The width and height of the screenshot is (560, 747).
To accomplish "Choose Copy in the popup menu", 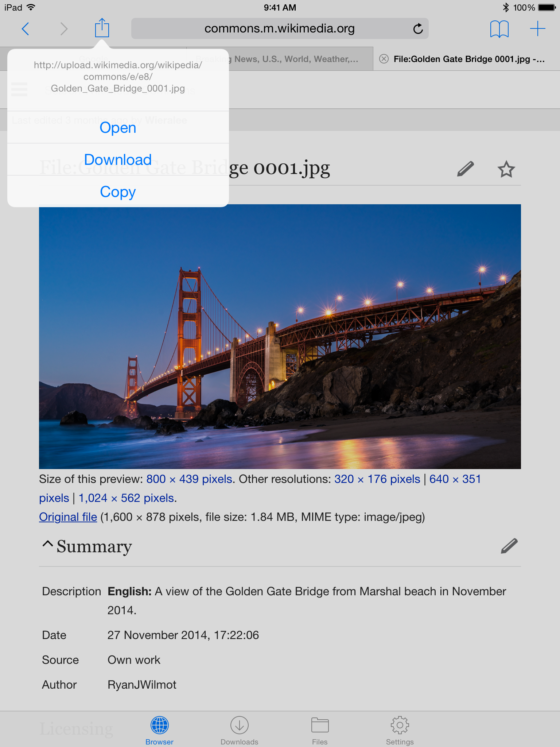I will pos(118,191).
